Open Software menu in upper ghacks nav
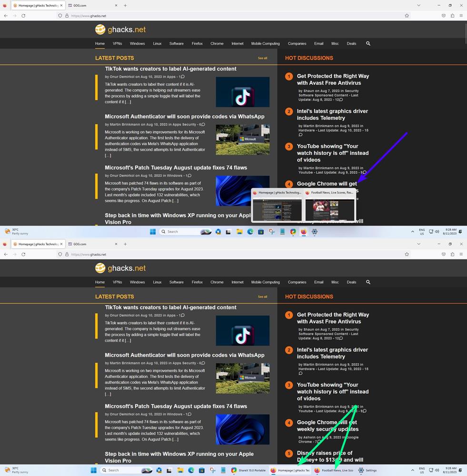Screen dimensions: 467x476 pos(177,43)
